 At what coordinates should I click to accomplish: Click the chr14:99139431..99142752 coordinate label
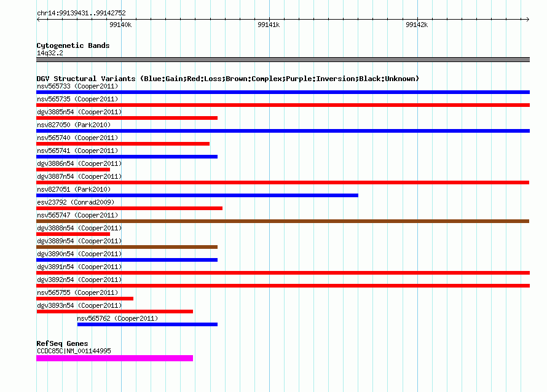pos(81,14)
